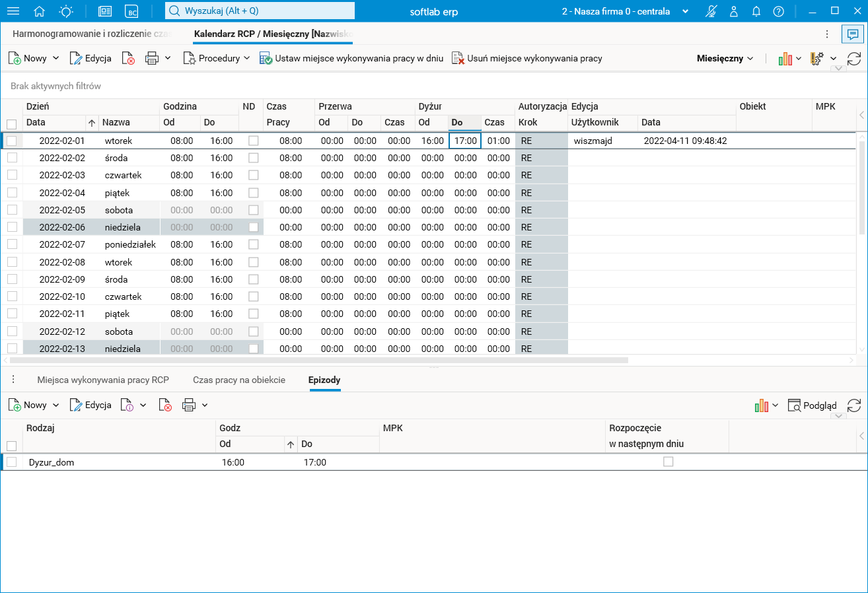Click the user profile icon
Screen dimensions: 868x593
[734, 11]
